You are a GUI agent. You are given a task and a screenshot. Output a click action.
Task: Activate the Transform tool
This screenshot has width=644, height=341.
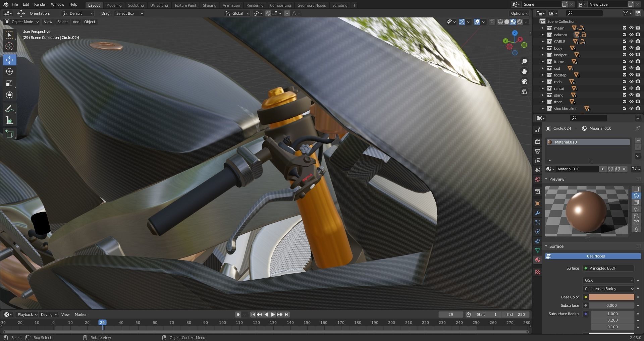coord(9,95)
